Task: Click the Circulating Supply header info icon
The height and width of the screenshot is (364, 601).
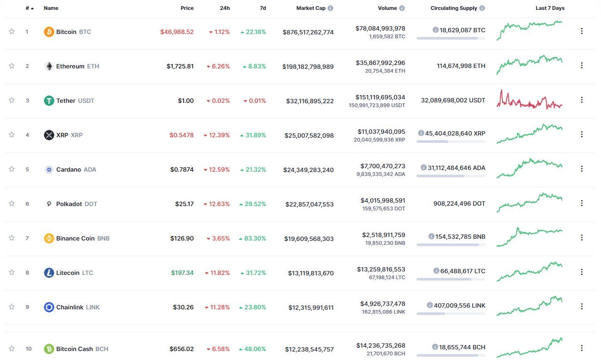Action: point(482,8)
